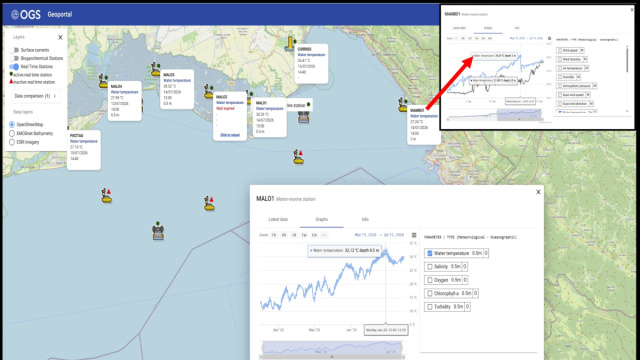Click the dark station icon at bottom left of map
640x360 pixels.
(x=158, y=231)
